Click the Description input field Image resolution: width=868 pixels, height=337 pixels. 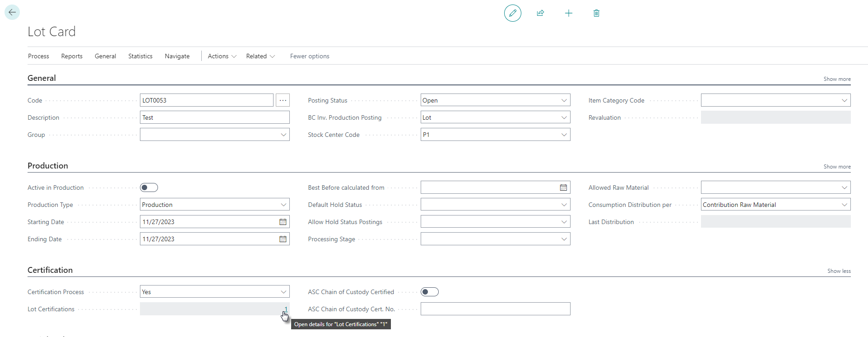214,117
